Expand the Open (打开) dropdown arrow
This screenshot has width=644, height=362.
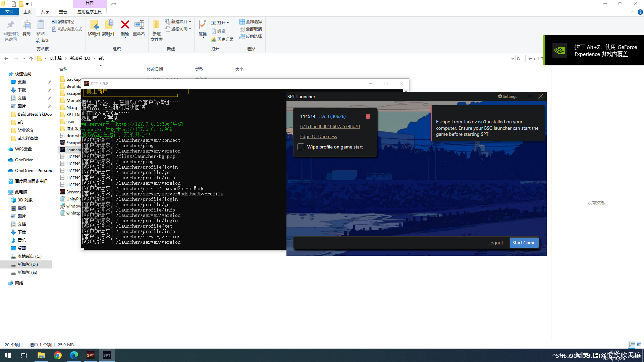pos(228,23)
